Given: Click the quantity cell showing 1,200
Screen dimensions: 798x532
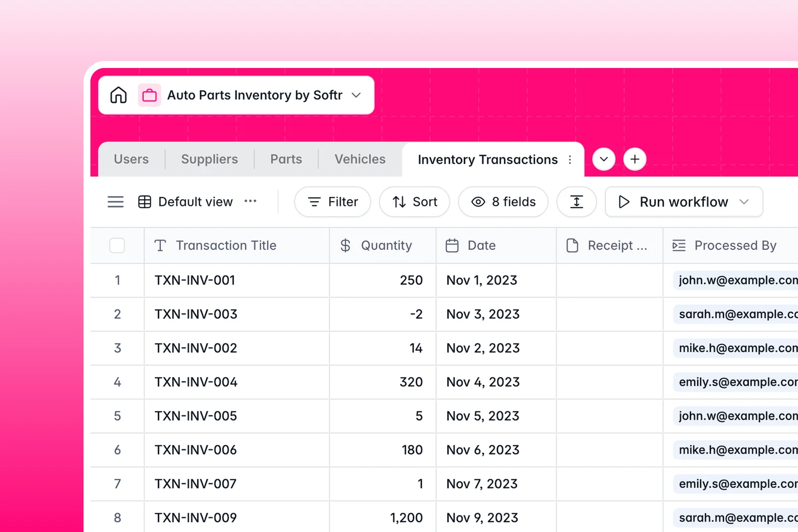Looking at the screenshot, I should coord(383,517).
